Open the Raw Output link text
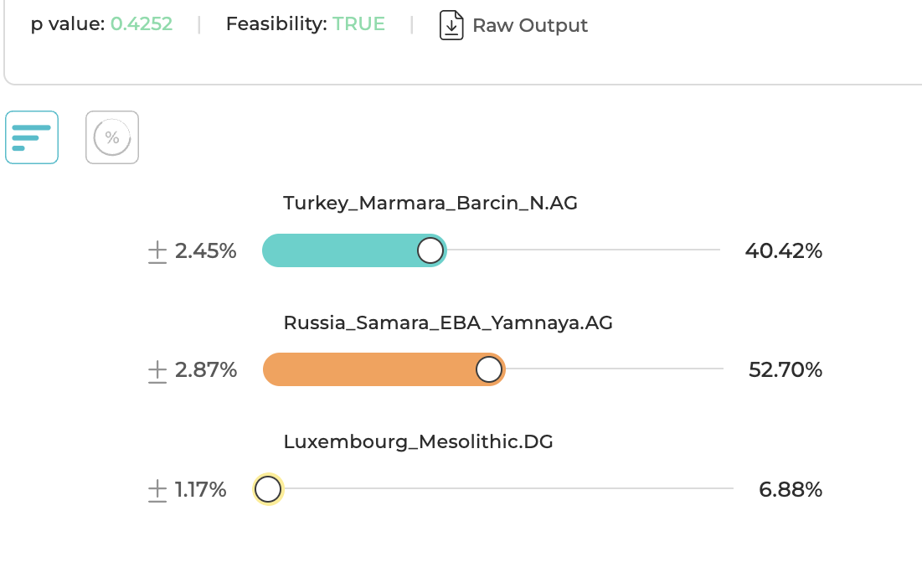The image size is (922, 588). click(530, 26)
